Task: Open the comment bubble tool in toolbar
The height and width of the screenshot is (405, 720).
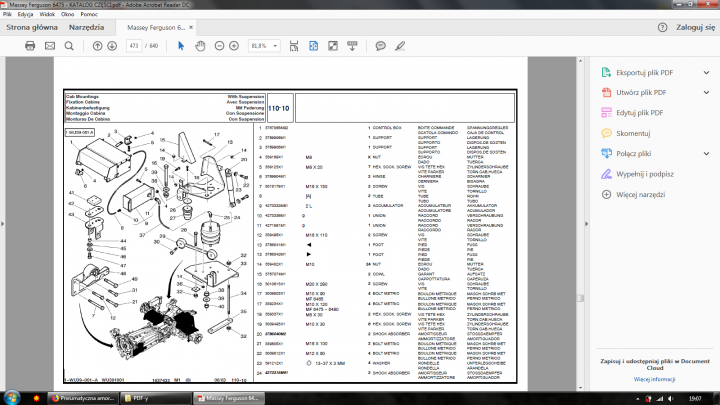Action: [380, 46]
